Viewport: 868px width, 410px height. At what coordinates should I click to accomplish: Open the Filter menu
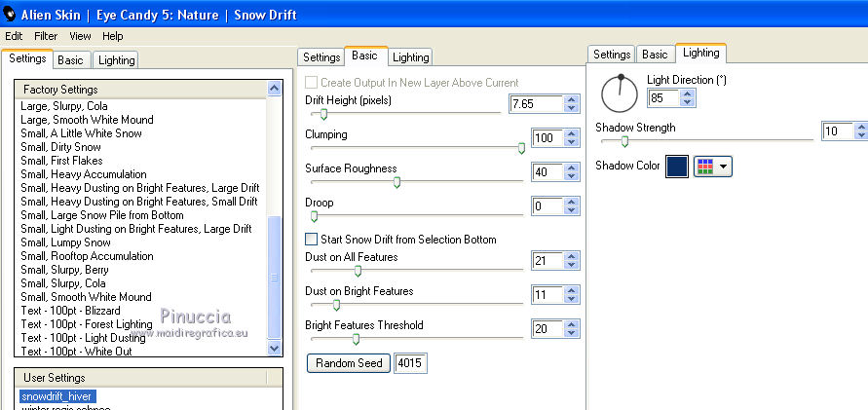pyautogui.click(x=46, y=36)
